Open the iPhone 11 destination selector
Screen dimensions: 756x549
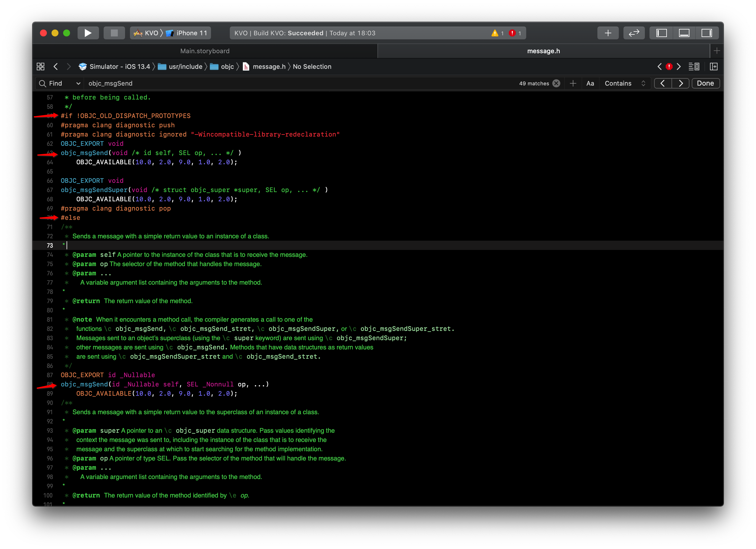coord(191,33)
